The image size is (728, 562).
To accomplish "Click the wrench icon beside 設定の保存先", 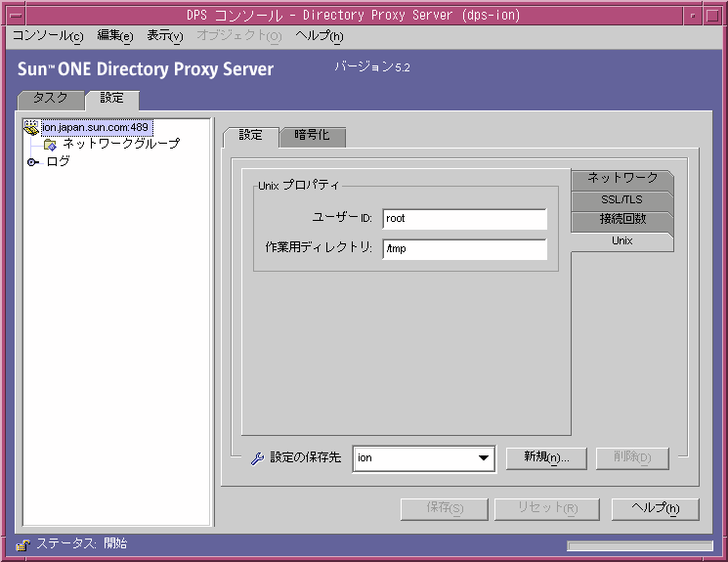I will point(257,458).
